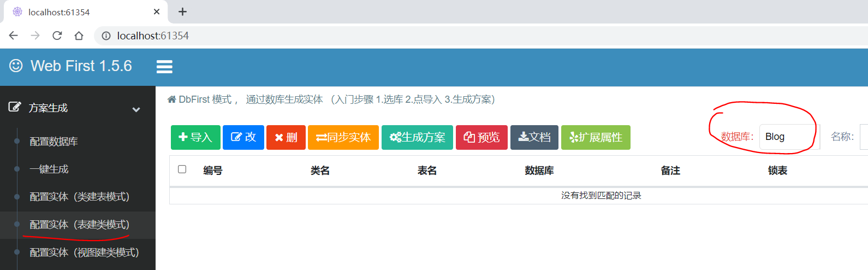Open the 数据库 dropdown showing Blog
This screenshot has height=270, width=868.
[x=789, y=137]
